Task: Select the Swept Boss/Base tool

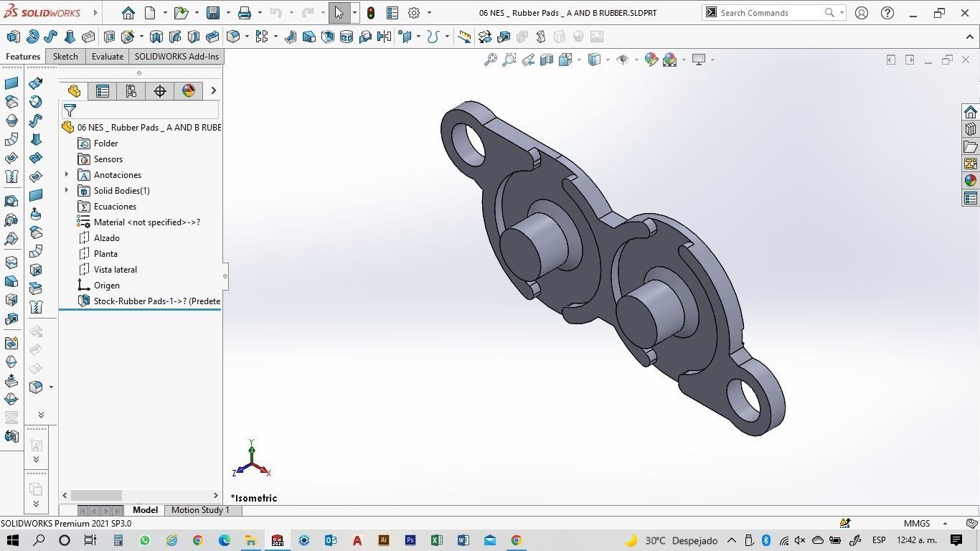Action: point(51,37)
